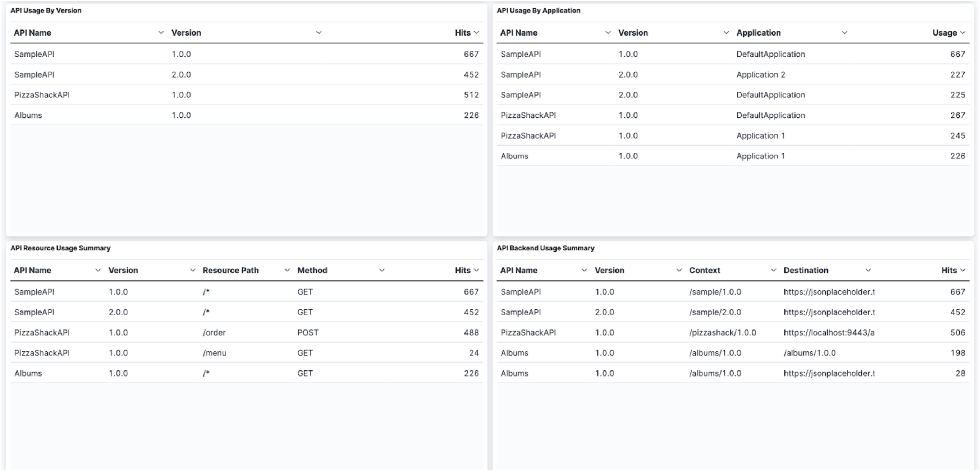Open the Destination column options dropdown
The height and width of the screenshot is (475, 980).
(869, 270)
